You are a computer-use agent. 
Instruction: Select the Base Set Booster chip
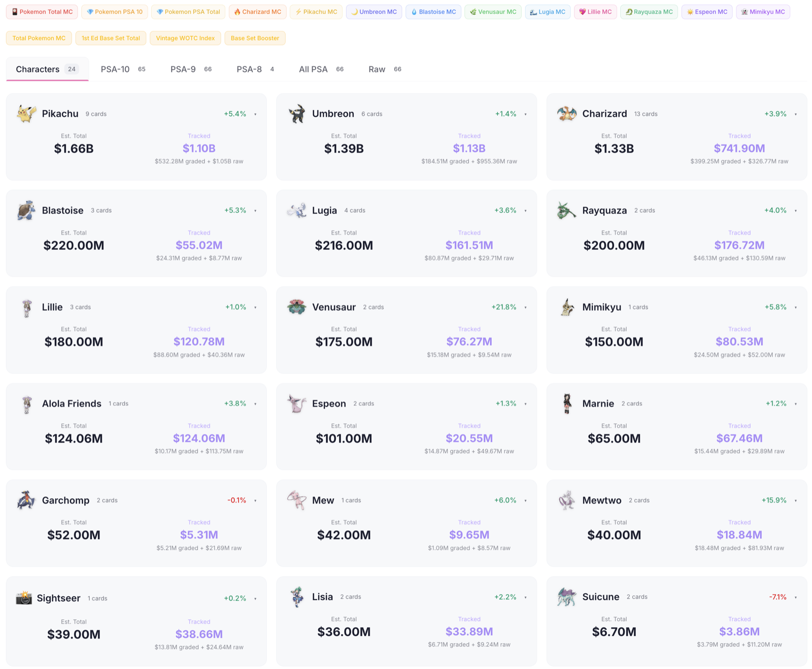(255, 38)
